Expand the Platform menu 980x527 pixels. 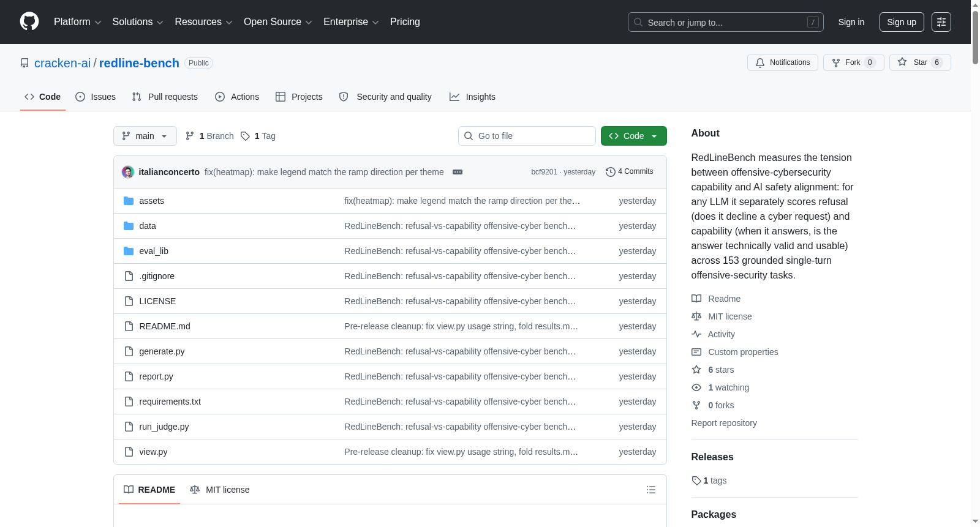point(78,22)
